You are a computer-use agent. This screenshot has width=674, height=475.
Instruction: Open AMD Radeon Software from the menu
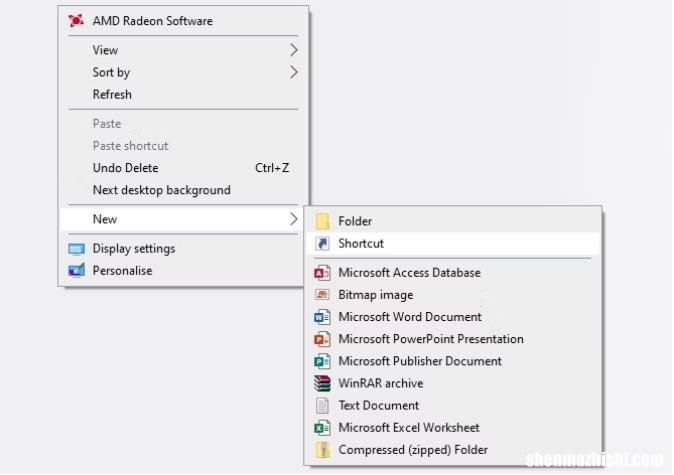pyautogui.click(x=183, y=21)
